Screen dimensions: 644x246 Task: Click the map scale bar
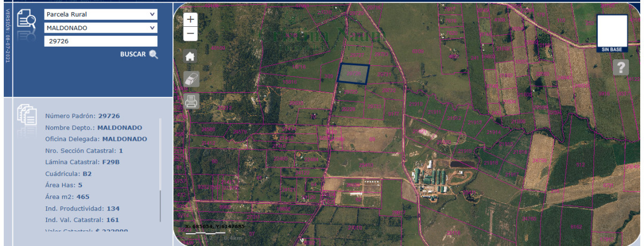pos(205,233)
